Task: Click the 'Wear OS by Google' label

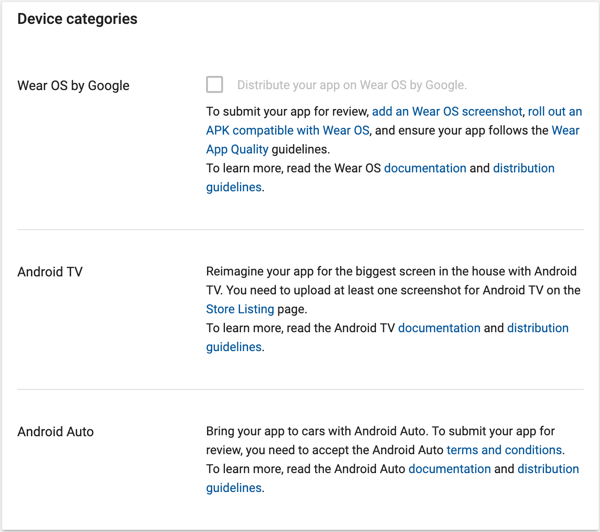Action: [73, 85]
